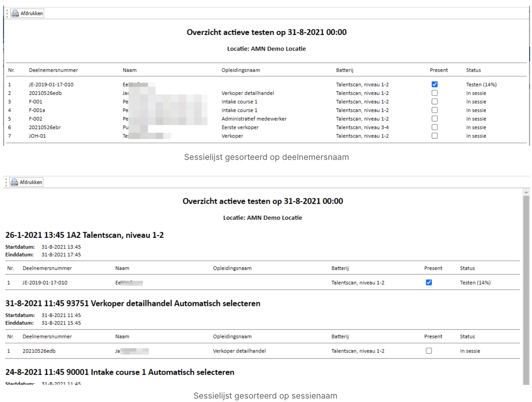
Task: Grab the dotted toolbar handle of the upper report
Action: coord(6,14)
